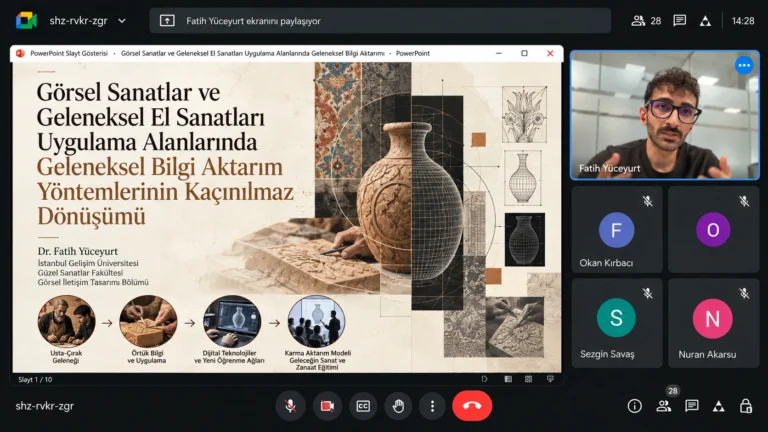Select the F avatar of Okan Kırbacı
Image resolution: width=768 pixels, height=432 pixels.
coord(616,230)
